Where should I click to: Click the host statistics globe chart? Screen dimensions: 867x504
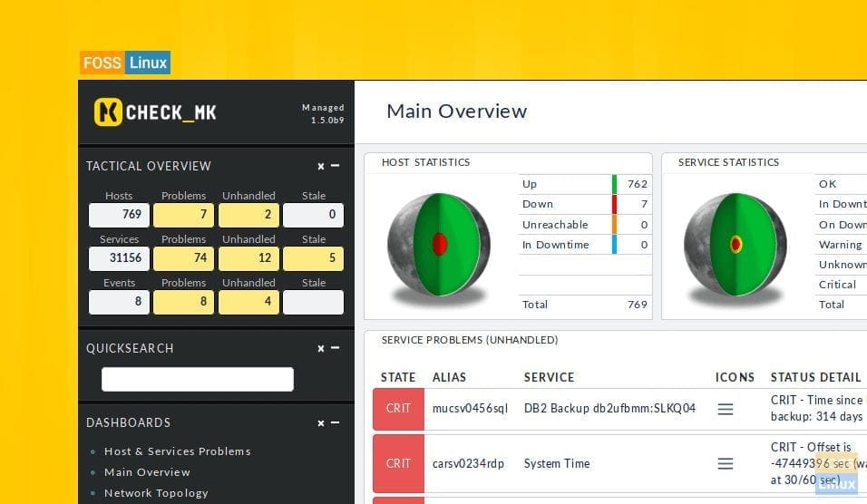click(x=439, y=244)
